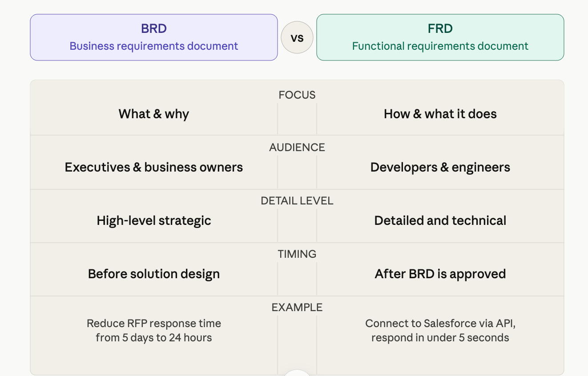Select the AUDIENCE row label

tap(297, 148)
